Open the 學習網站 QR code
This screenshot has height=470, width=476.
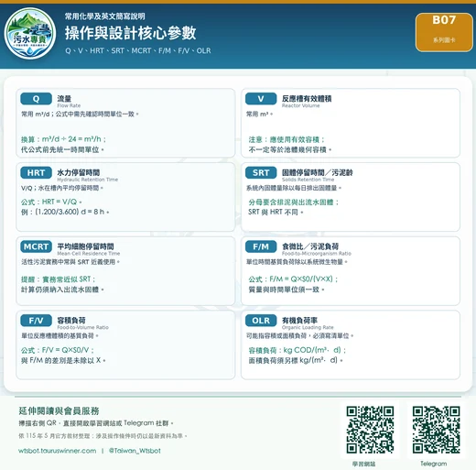370,430
